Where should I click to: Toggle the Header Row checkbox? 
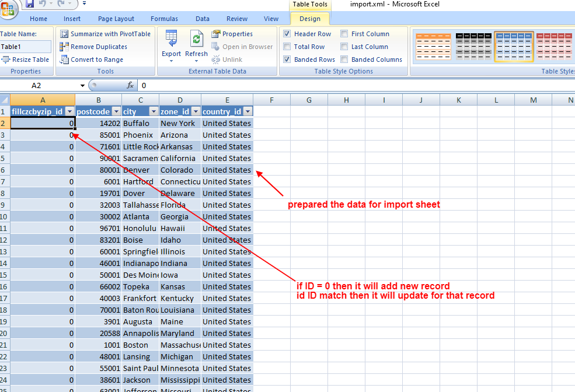coord(287,34)
